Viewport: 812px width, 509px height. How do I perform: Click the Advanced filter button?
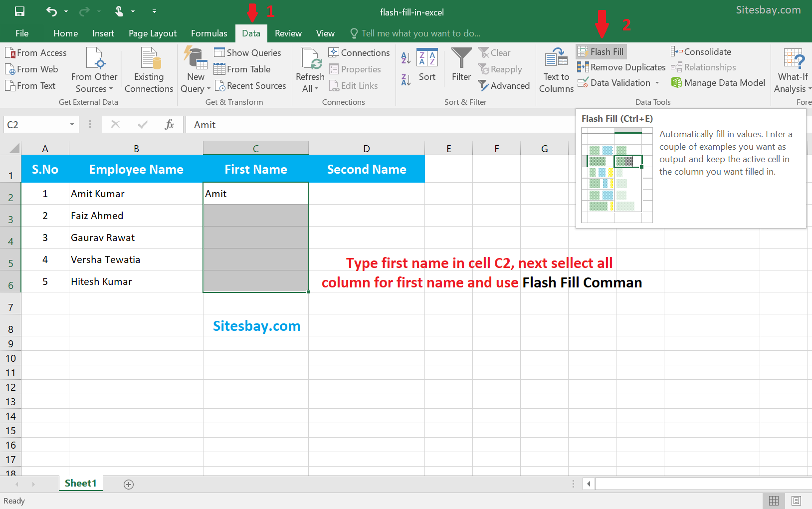click(x=504, y=86)
